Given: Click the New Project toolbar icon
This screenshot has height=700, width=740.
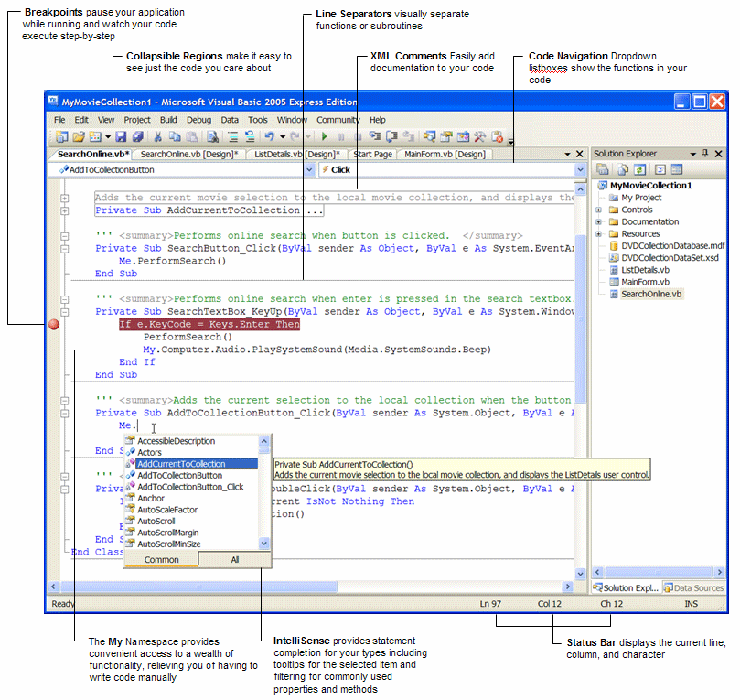Looking at the screenshot, I should pyautogui.click(x=62, y=137).
